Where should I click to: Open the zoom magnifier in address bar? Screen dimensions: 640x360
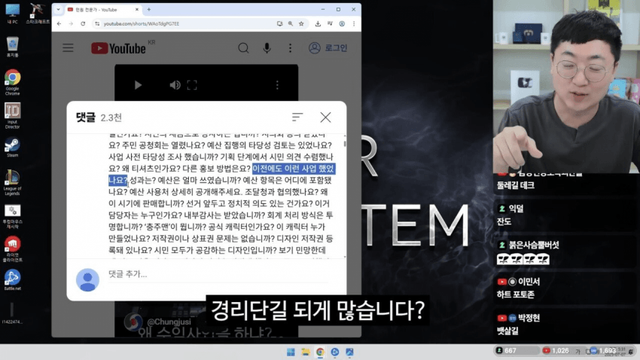pyautogui.click(x=290, y=24)
